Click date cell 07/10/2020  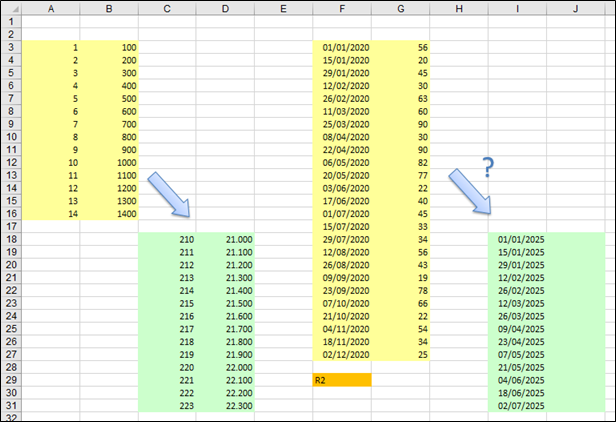[342, 303]
